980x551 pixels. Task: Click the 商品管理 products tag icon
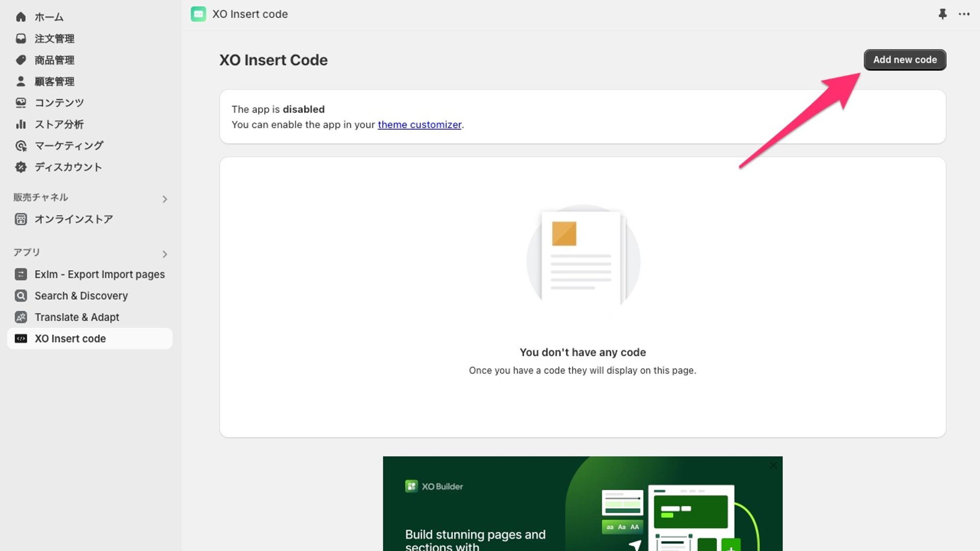coord(21,60)
